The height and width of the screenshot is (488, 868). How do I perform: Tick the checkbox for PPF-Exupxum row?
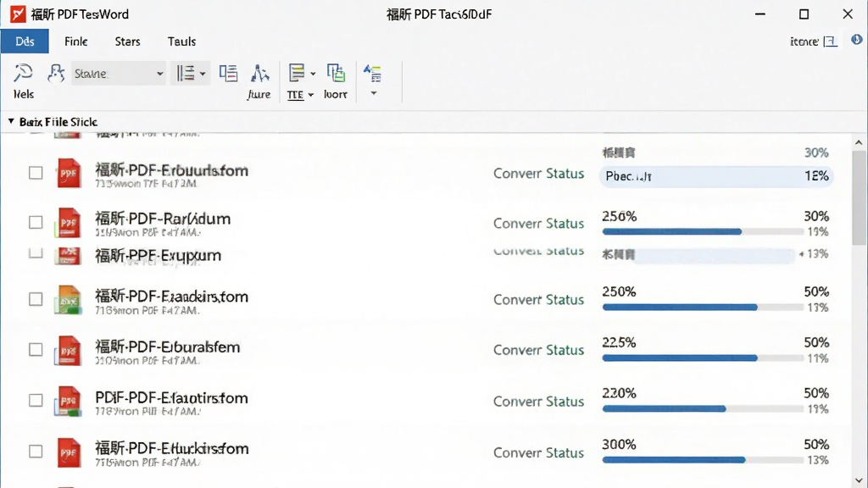(x=36, y=253)
